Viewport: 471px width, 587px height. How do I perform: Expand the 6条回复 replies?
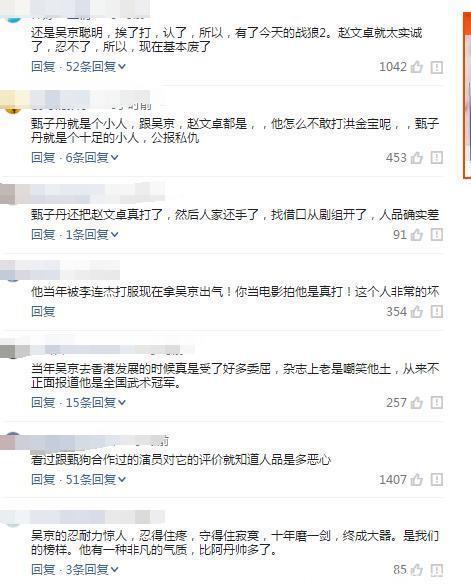coord(92,158)
